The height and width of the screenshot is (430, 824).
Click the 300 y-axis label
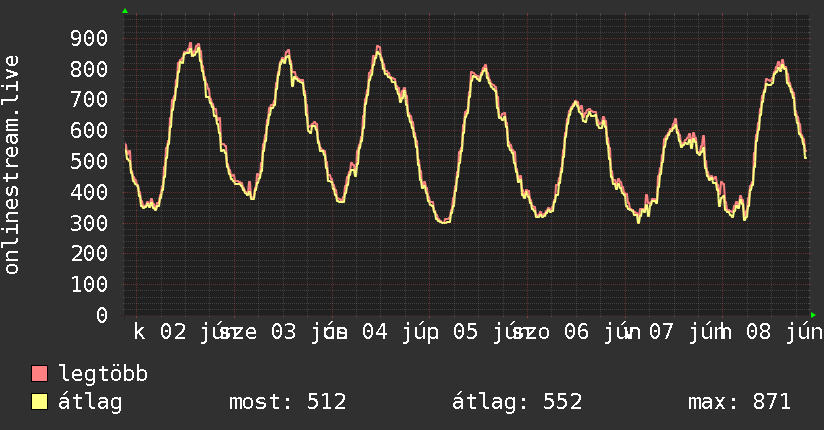coord(89,223)
